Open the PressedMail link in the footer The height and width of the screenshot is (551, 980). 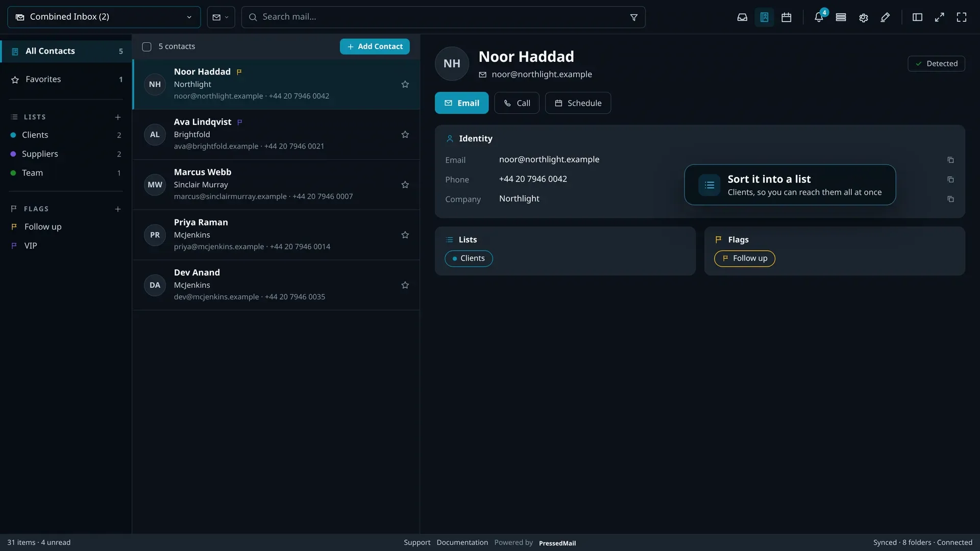557,543
